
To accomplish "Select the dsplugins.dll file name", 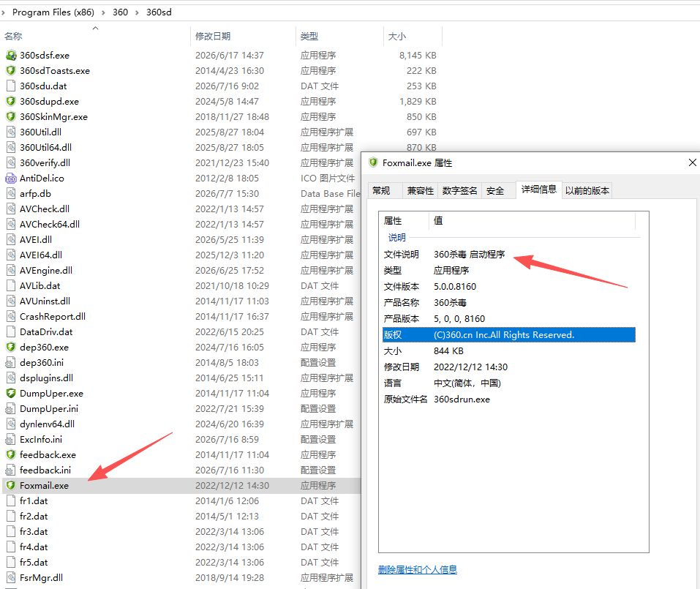I will [46, 378].
